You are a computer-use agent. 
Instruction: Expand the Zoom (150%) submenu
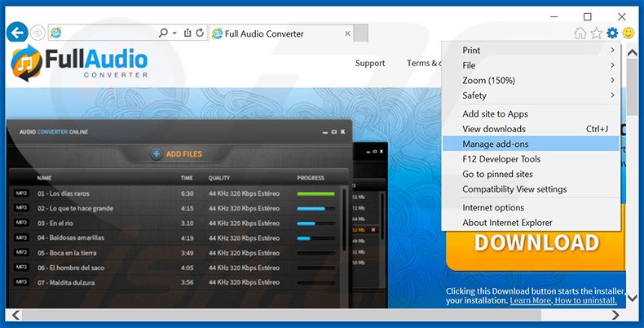coord(531,81)
